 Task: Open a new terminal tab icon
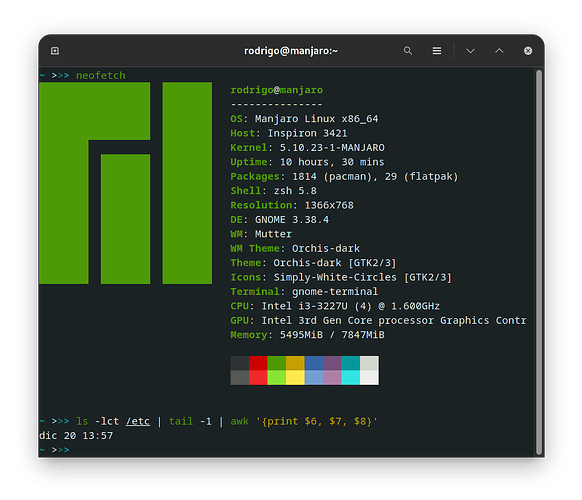pos(55,50)
